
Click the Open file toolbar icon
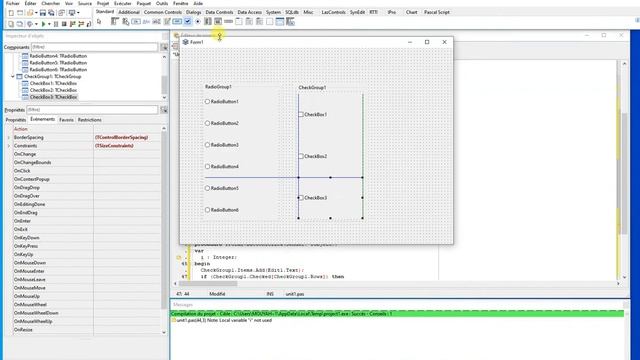30,13
